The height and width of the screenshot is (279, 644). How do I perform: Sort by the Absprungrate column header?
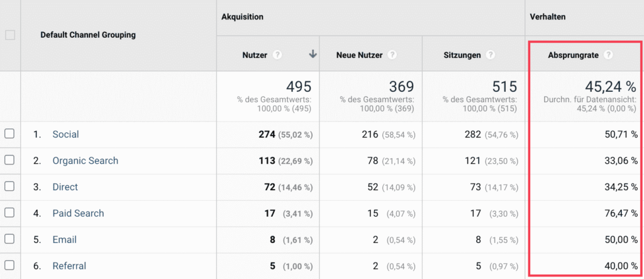[x=574, y=55]
